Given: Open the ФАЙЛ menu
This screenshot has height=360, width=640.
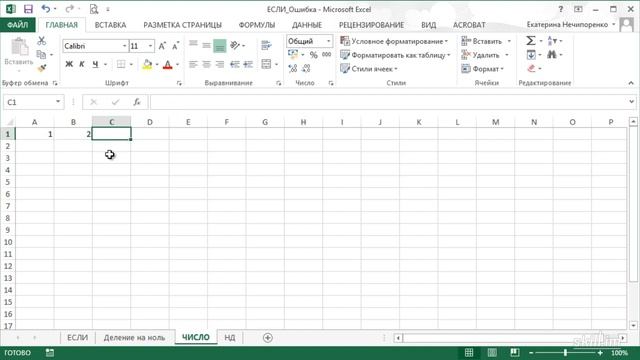Looking at the screenshot, I should point(18,25).
